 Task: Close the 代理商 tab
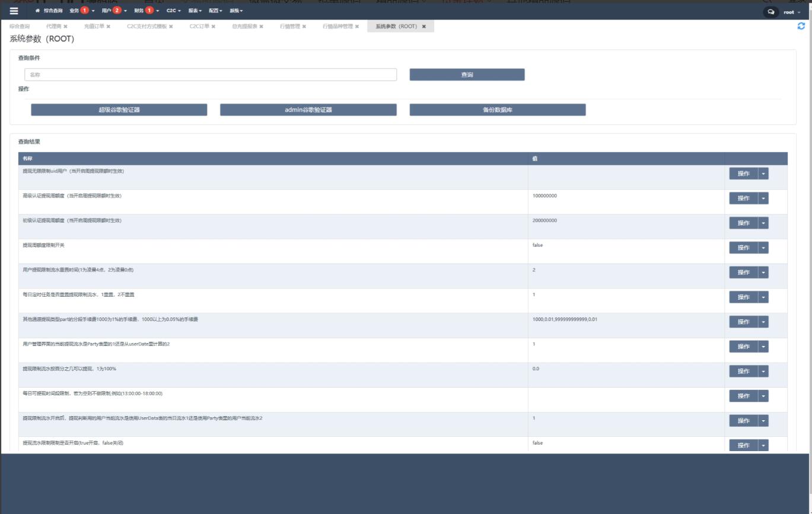[65, 27]
